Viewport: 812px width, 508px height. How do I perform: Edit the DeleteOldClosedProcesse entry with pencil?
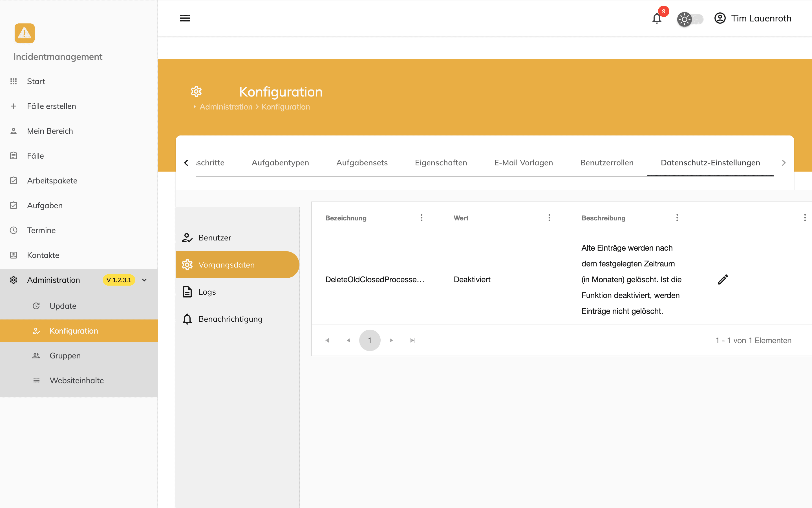click(x=723, y=279)
